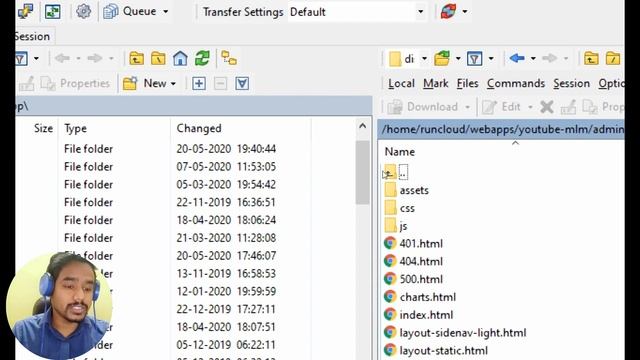Click the left panel filter icon
640x360 pixels.
point(21,59)
